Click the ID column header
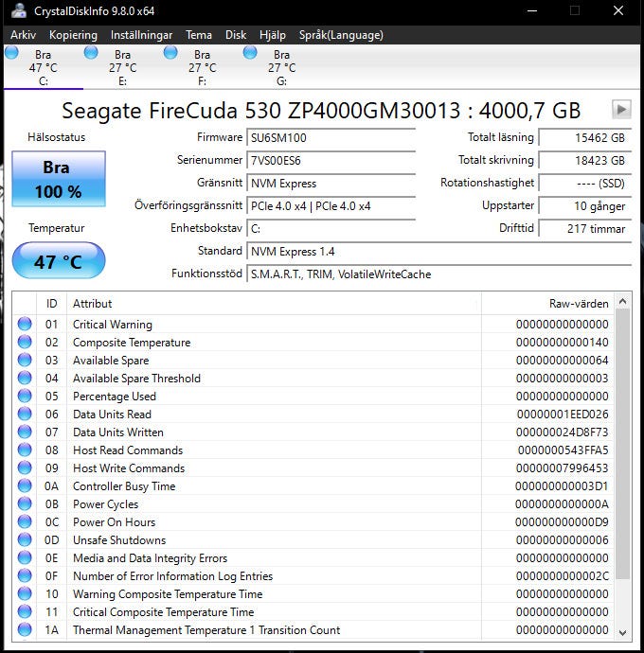 click(x=52, y=303)
